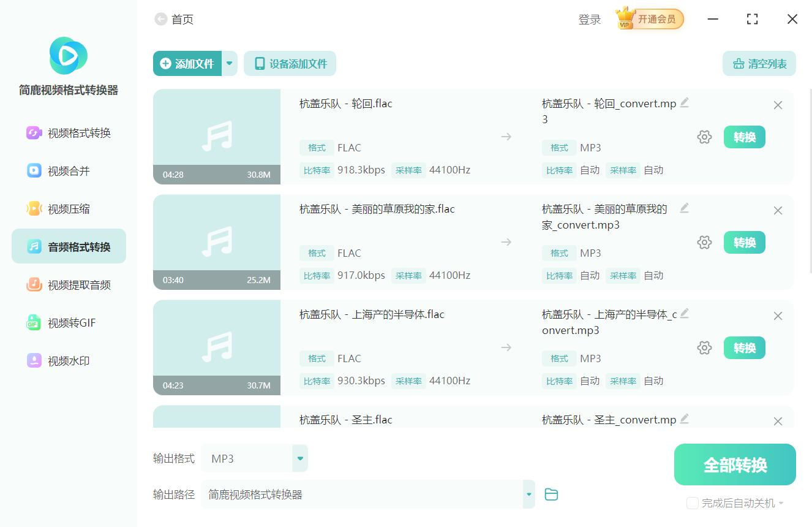Image resolution: width=812 pixels, height=527 pixels.
Task: Open settings gear for 上海产的半导体.flac
Action: 704,348
